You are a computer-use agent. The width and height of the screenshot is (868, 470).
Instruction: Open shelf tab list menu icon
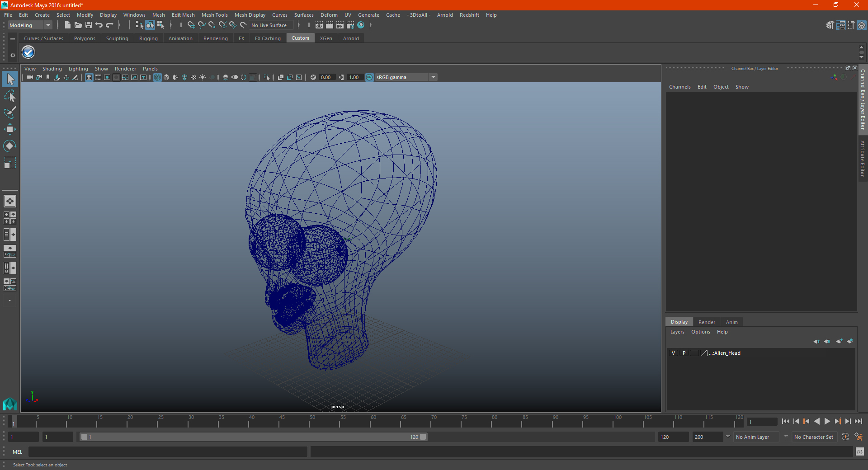[13, 39]
